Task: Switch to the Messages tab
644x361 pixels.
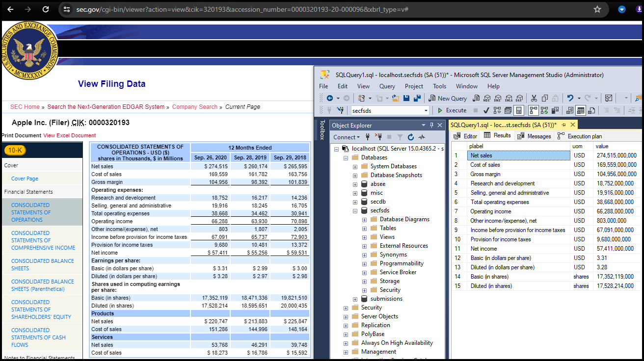Action: tap(534, 136)
